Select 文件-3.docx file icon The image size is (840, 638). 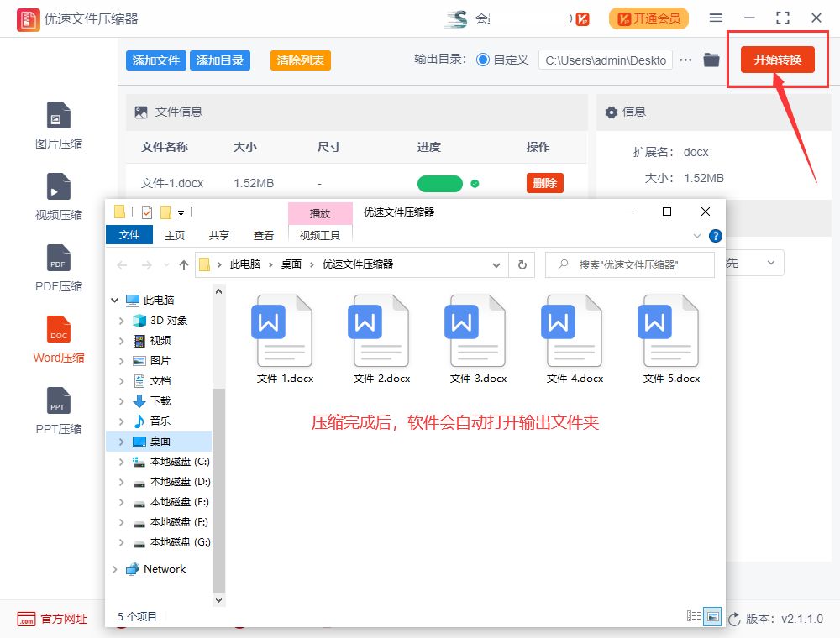pyautogui.click(x=478, y=339)
